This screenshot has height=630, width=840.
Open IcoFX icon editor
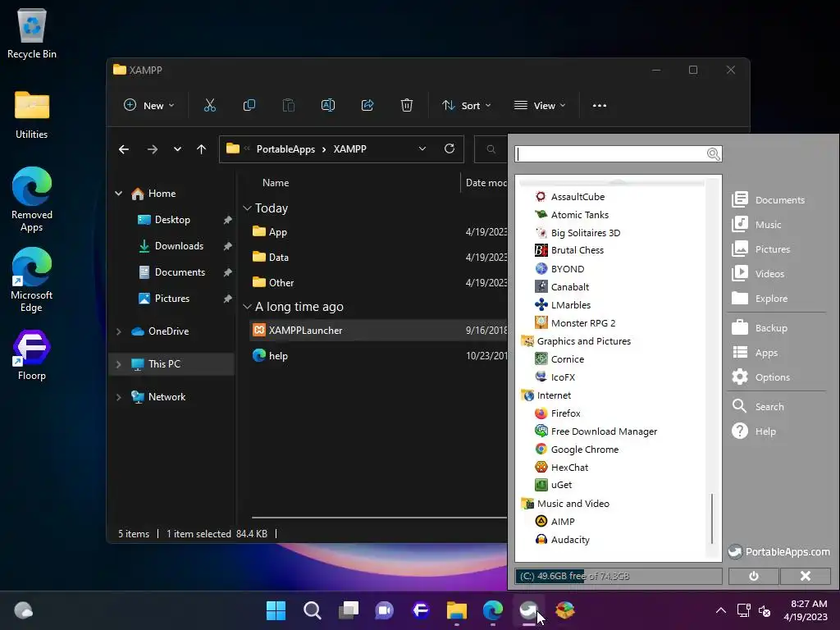pyautogui.click(x=555, y=377)
